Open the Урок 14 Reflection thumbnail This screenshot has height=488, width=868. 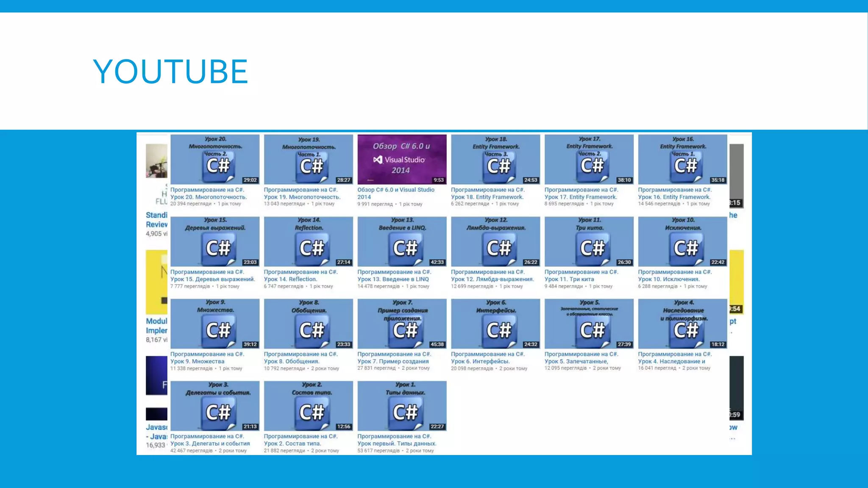309,241
